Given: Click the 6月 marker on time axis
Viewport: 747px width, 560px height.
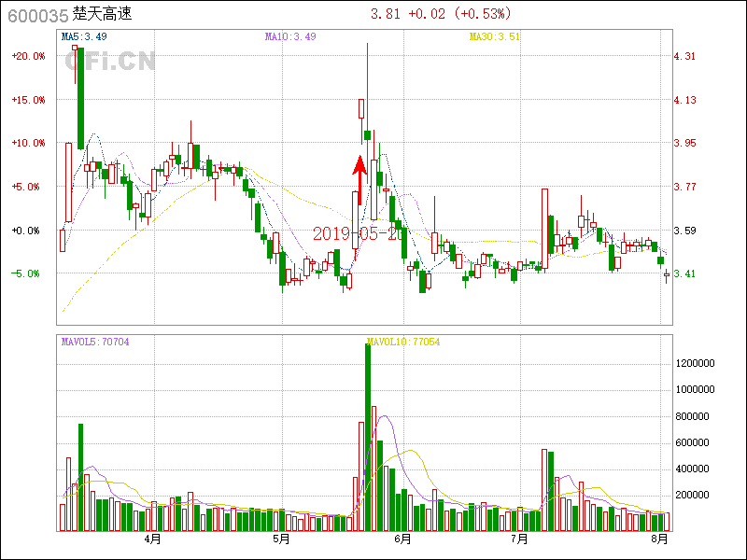Looking at the screenshot, I should click(x=402, y=539).
